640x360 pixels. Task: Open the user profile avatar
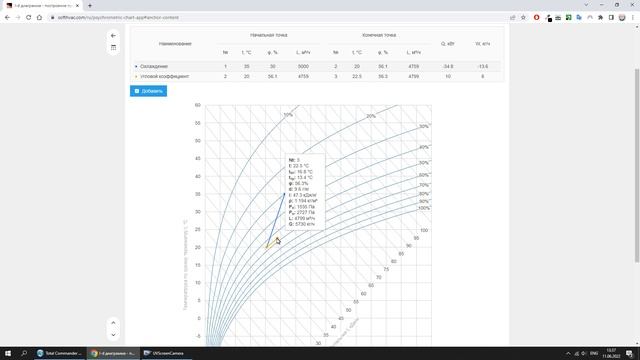[622, 18]
